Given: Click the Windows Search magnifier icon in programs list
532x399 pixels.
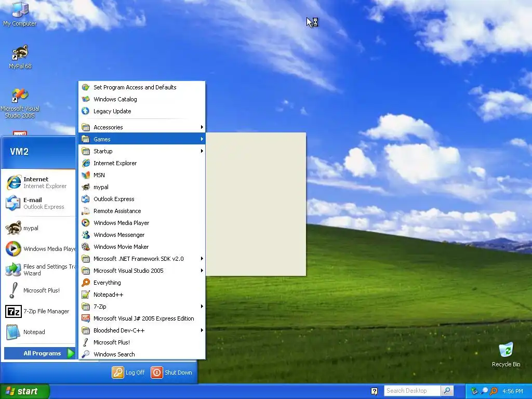Looking at the screenshot, I should [x=86, y=354].
